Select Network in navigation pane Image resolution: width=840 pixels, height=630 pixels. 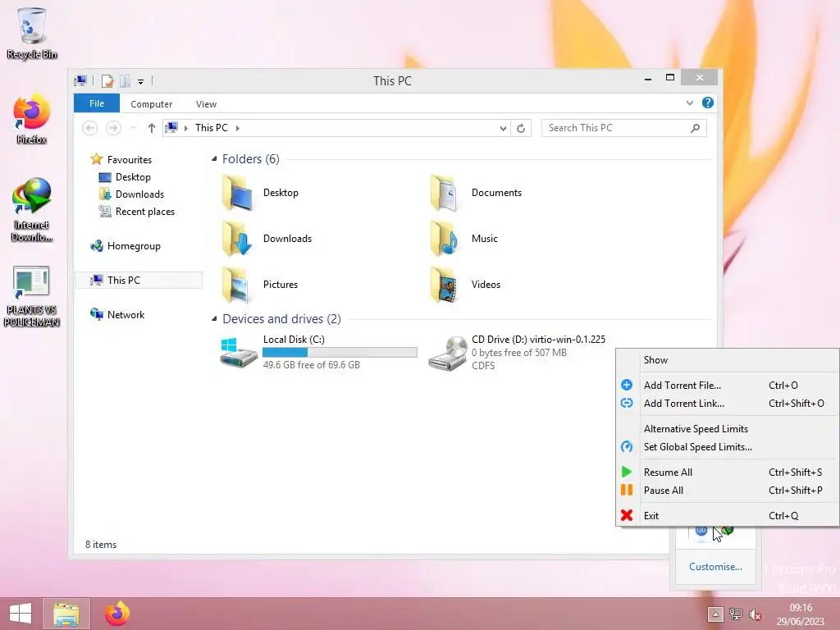tap(117, 314)
